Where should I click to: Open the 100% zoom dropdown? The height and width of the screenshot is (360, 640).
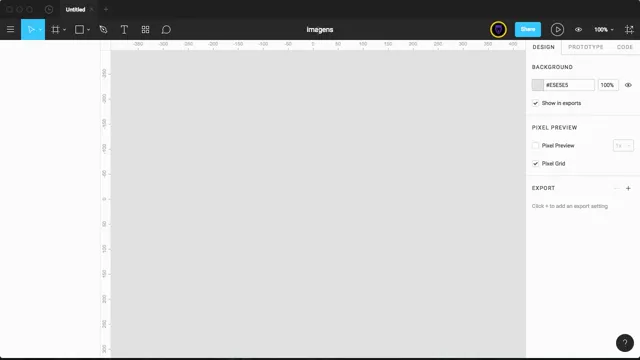(603, 29)
